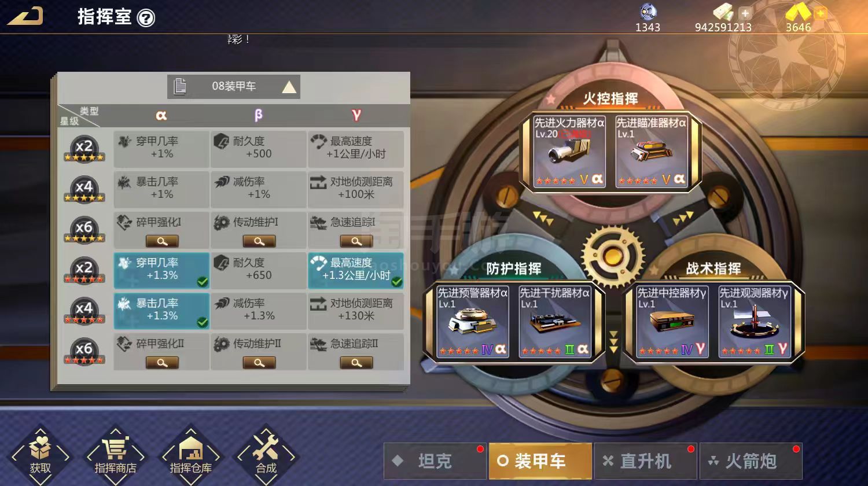Toggle the checked 穿甲几率 +1.3% cell

coord(162,270)
